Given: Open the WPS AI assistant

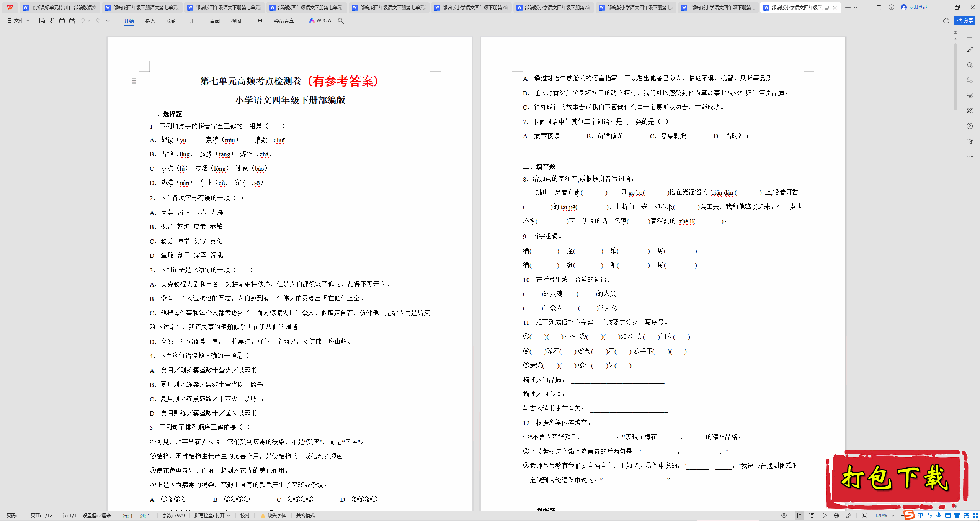Looking at the screenshot, I should tap(321, 21).
